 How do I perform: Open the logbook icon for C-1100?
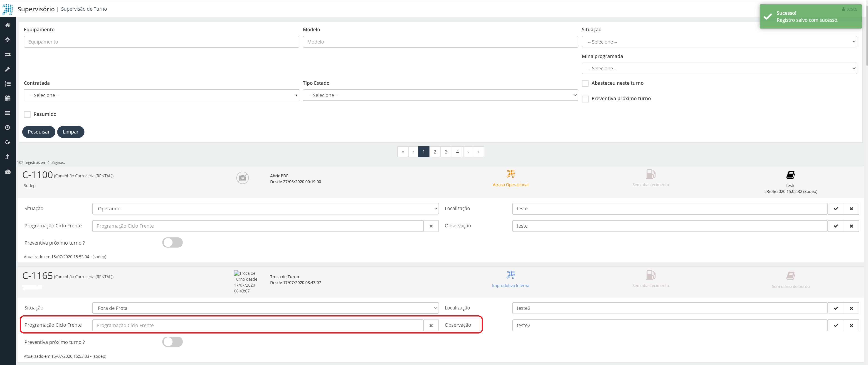coord(791,175)
